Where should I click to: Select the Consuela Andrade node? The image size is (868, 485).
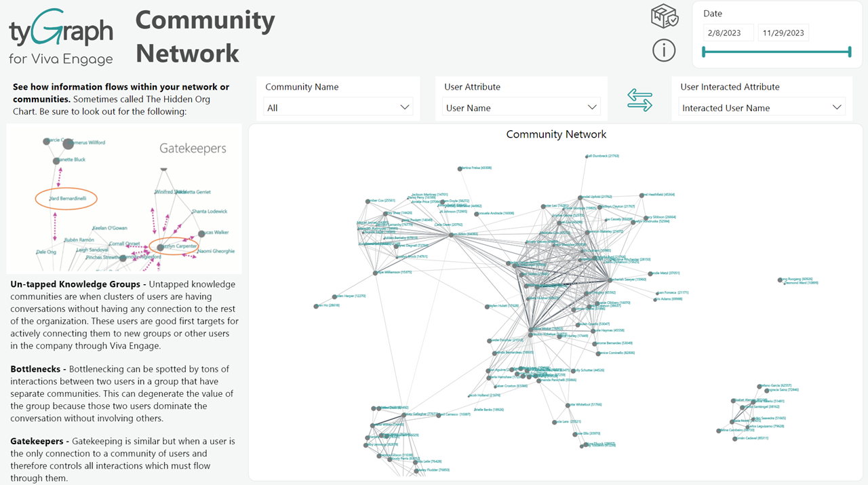click(477, 214)
